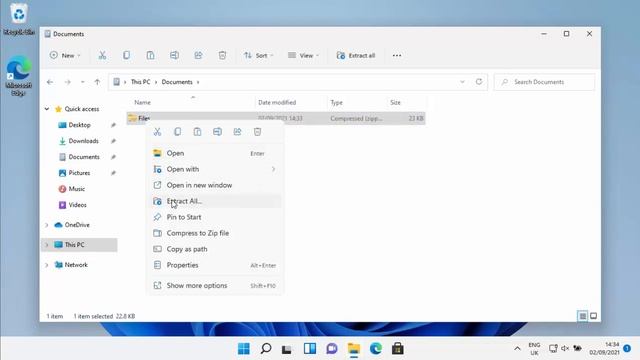Open taskbar Search
This screenshot has height=360, width=640.
pos(266,349)
